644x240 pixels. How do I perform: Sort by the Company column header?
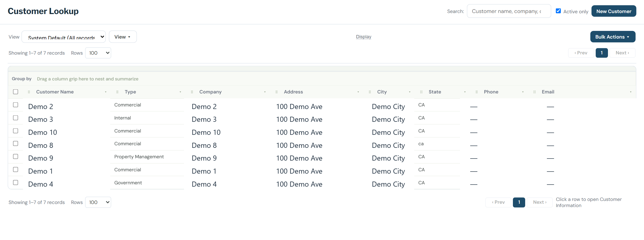pyautogui.click(x=210, y=92)
